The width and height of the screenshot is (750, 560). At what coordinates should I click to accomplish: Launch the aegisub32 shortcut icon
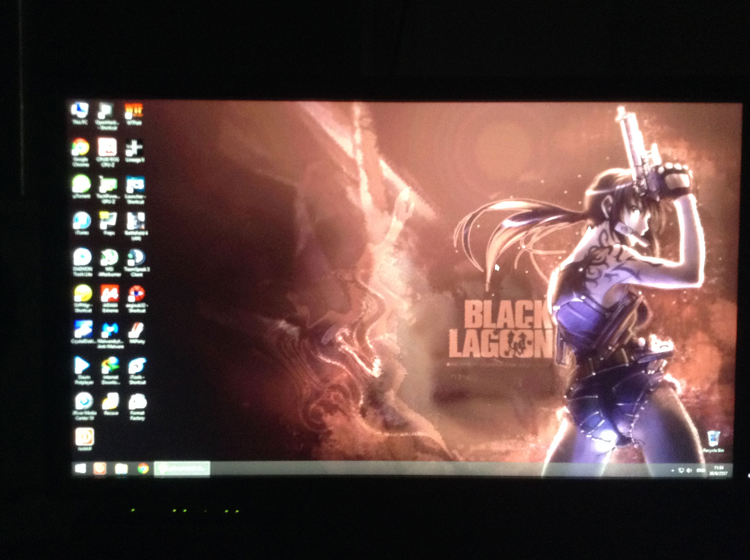[x=137, y=298]
